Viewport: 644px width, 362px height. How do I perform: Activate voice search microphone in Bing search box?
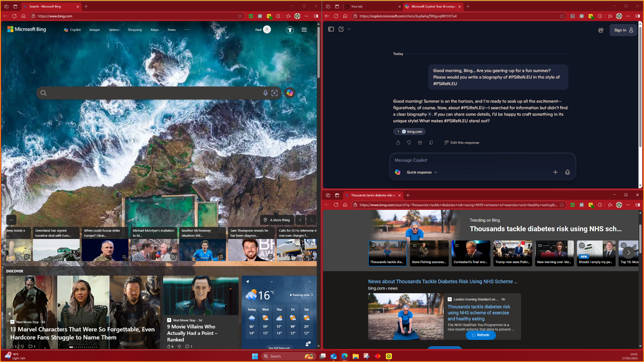[265, 93]
